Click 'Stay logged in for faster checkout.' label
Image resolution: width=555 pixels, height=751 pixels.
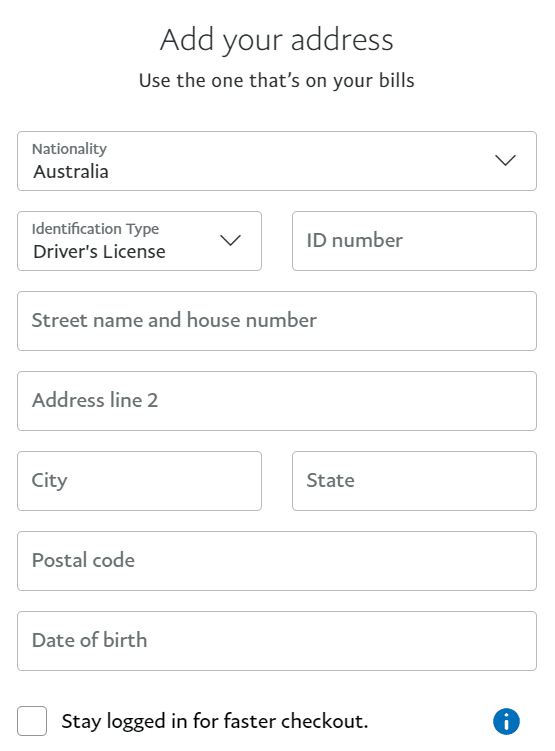[215, 722]
